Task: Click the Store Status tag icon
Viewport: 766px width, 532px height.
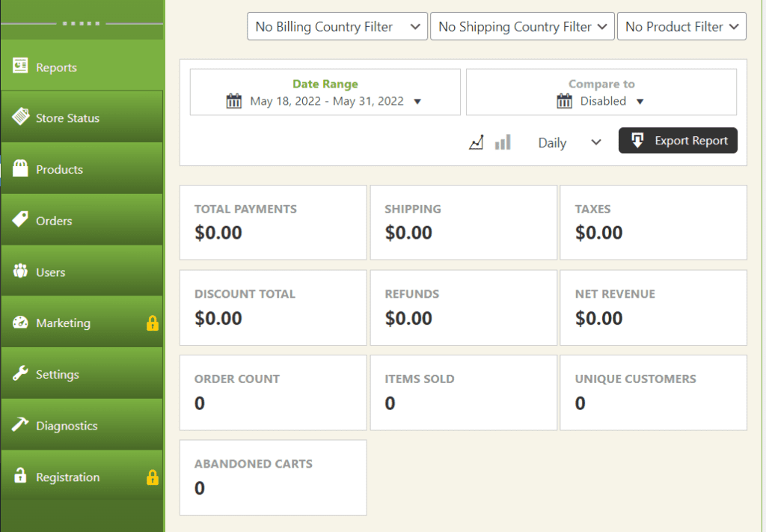Action: click(21, 117)
